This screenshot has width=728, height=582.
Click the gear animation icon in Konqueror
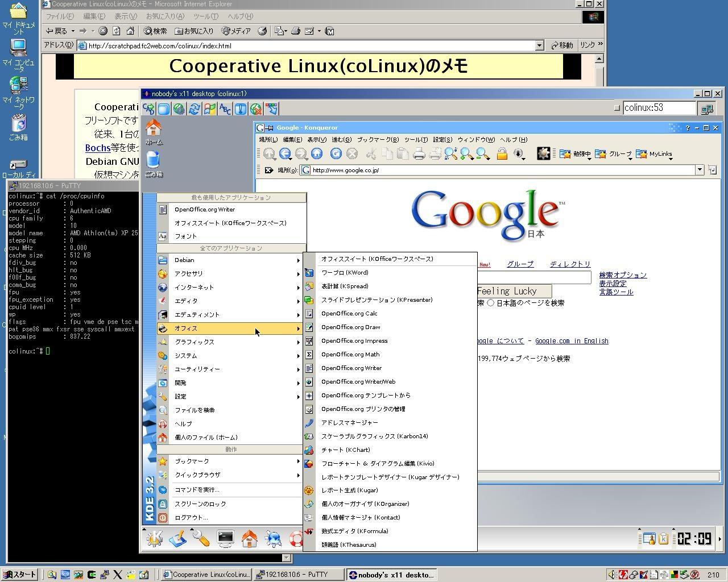[543, 153]
